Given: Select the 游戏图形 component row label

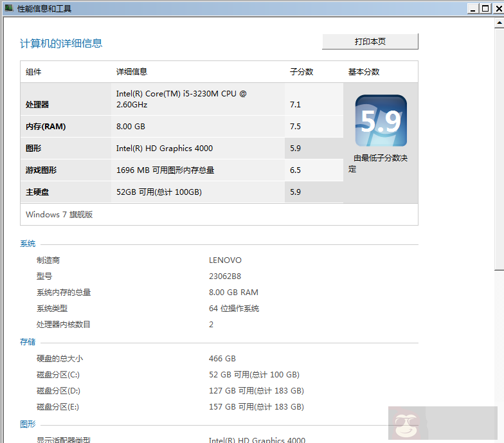Looking at the screenshot, I should coord(41,170).
